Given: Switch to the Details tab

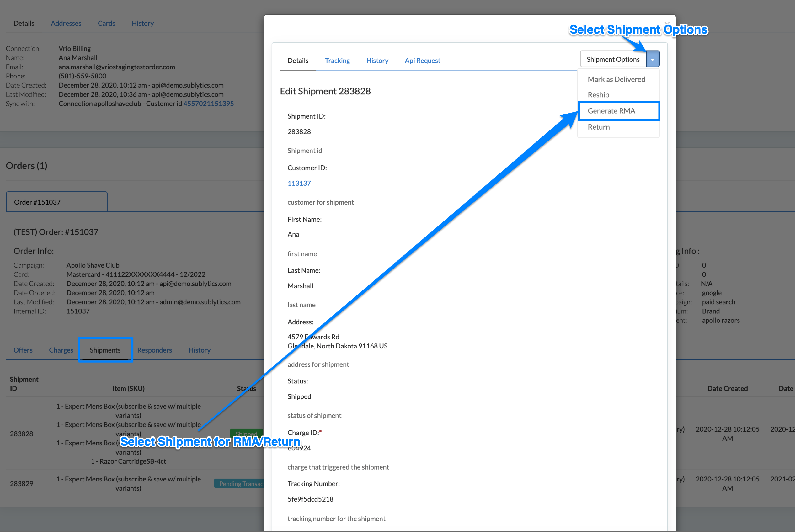Looking at the screenshot, I should click(297, 60).
